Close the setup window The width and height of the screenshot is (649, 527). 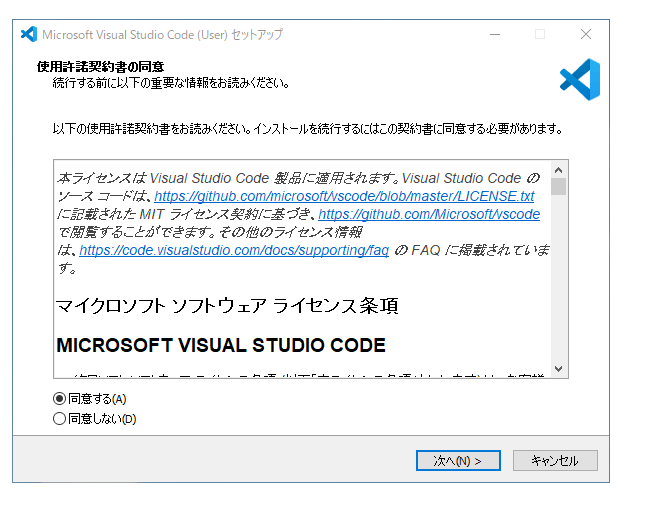pyautogui.click(x=586, y=34)
